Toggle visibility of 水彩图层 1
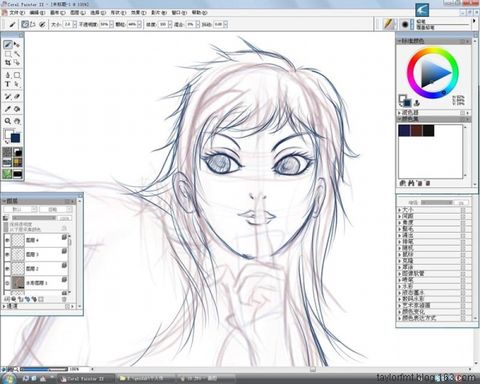 pyautogui.click(x=7, y=283)
